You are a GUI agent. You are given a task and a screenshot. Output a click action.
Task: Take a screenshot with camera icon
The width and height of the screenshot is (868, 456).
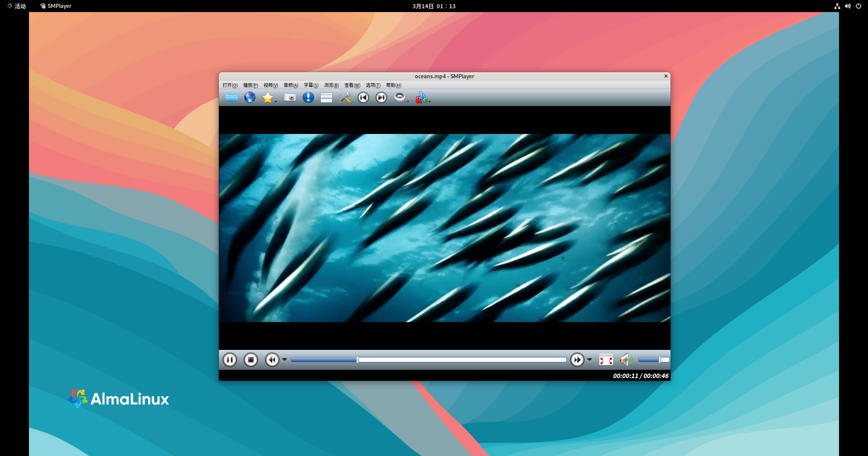[290, 98]
